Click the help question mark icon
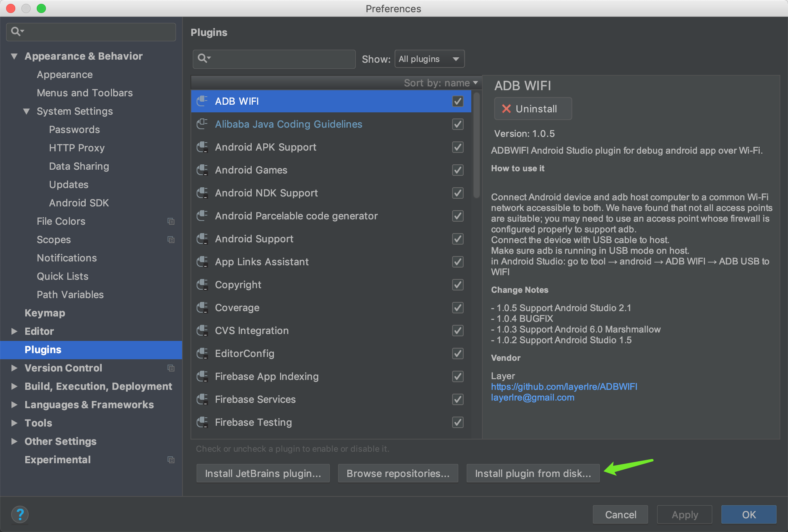 (x=20, y=514)
